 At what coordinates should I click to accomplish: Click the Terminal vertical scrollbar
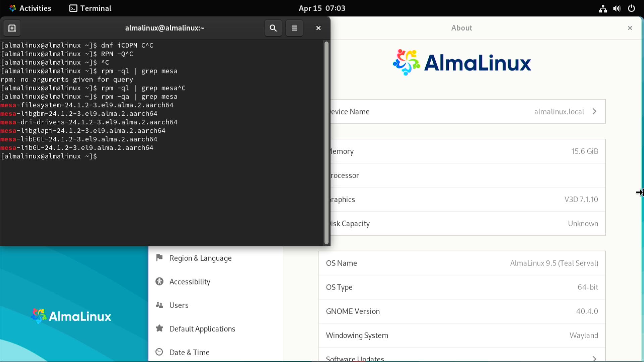326,143
